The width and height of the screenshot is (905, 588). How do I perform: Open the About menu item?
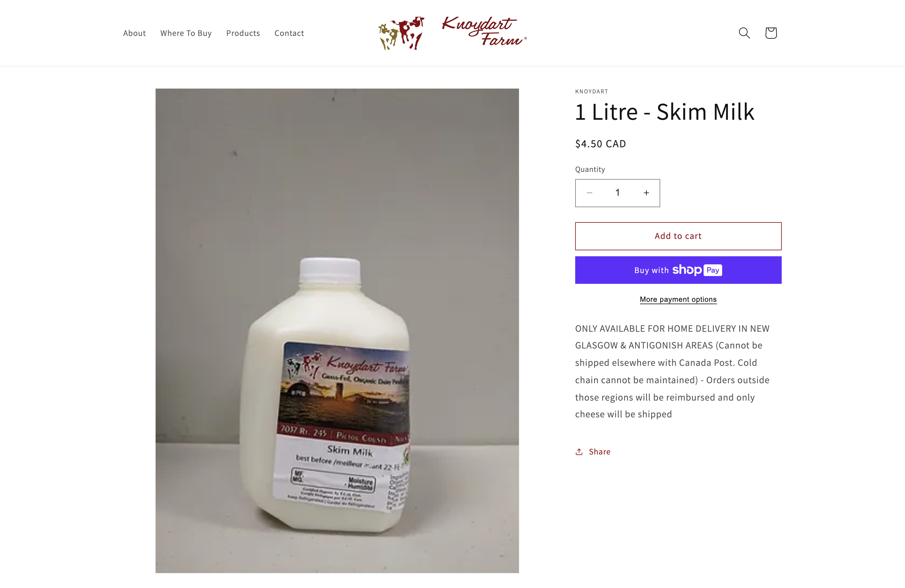coord(134,33)
